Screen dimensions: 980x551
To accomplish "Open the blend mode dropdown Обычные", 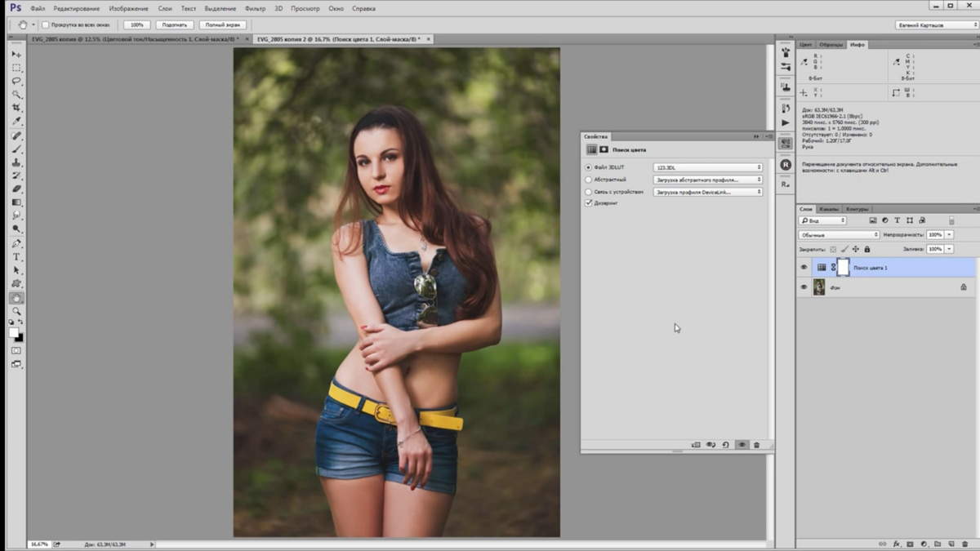I will point(839,235).
